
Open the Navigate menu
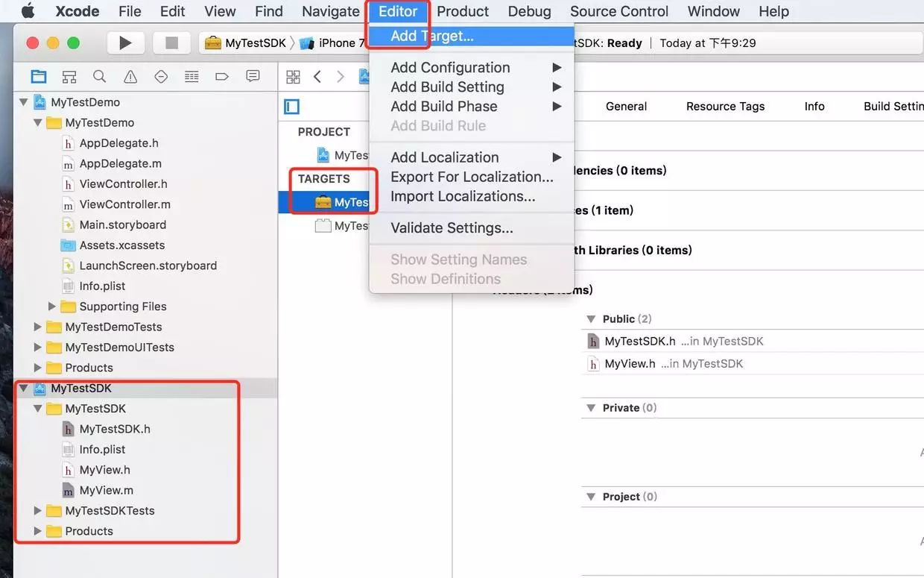click(331, 11)
